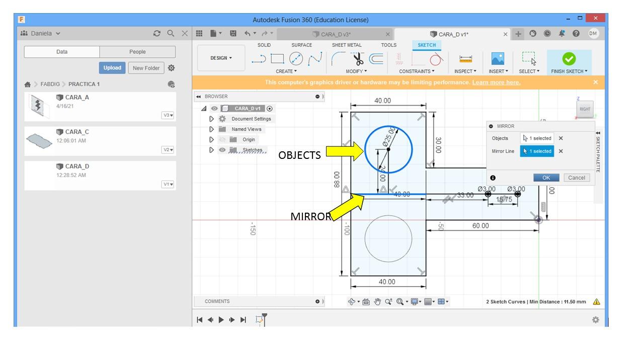Toggle visibility of CARA_D v1 component
Screen dimensions: 644x362
(x=214, y=109)
